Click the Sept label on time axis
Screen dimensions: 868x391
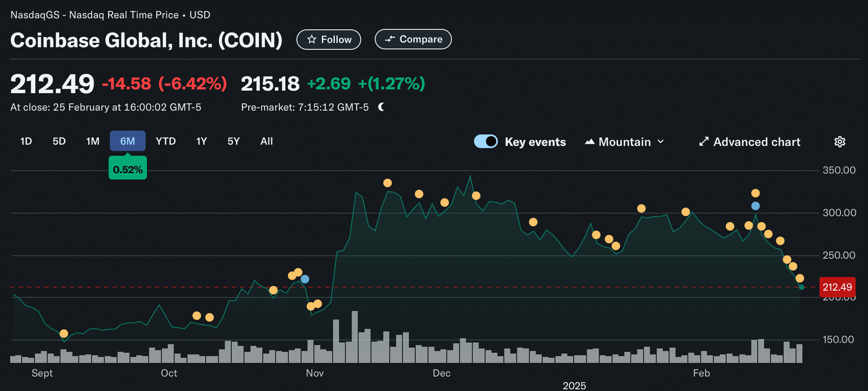(42, 373)
